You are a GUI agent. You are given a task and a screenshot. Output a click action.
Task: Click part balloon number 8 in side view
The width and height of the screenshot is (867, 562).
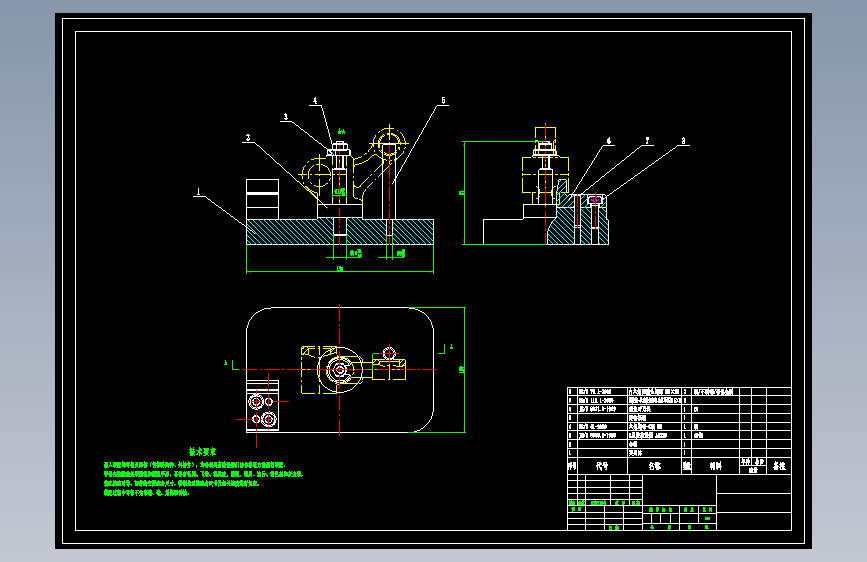[x=683, y=141]
